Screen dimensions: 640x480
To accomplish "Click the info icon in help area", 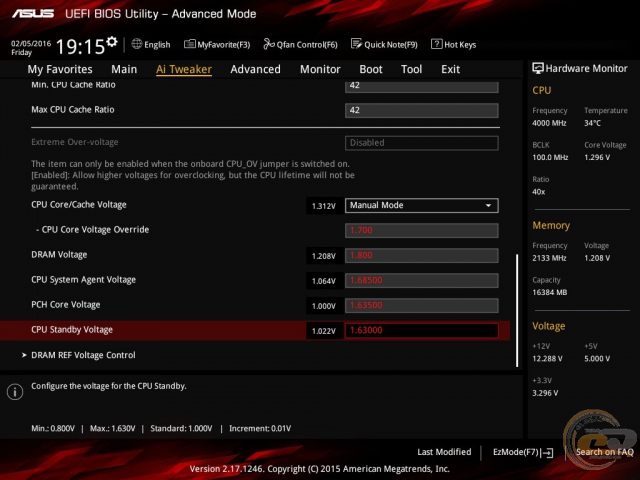I will (15, 392).
